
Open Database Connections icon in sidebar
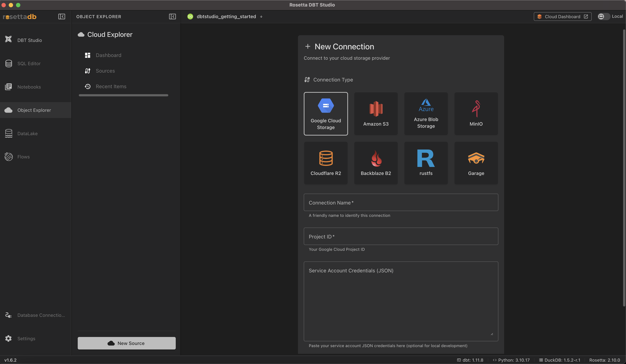pyautogui.click(x=9, y=315)
